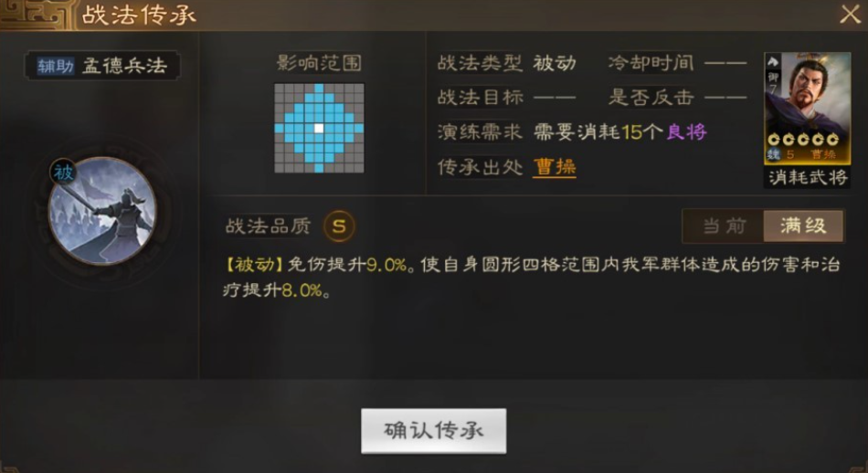
Task: Tap the circular 孟德兵法 skill icon
Action: (102, 211)
